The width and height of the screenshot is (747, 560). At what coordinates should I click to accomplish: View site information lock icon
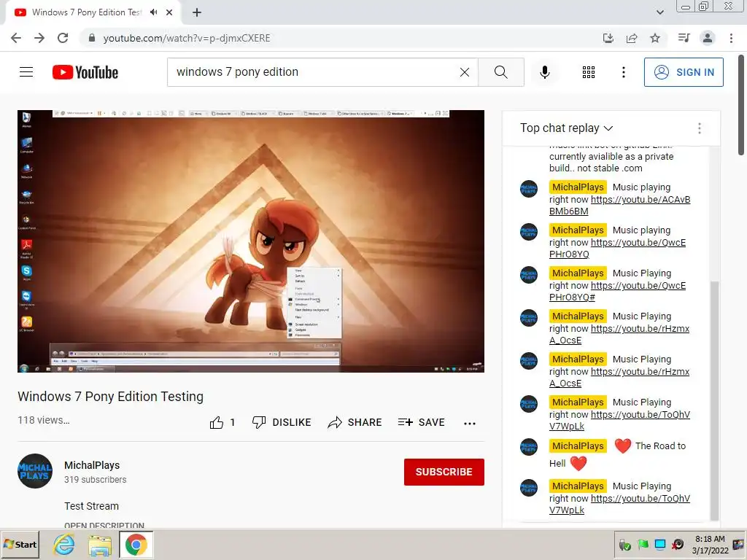[92, 38]
